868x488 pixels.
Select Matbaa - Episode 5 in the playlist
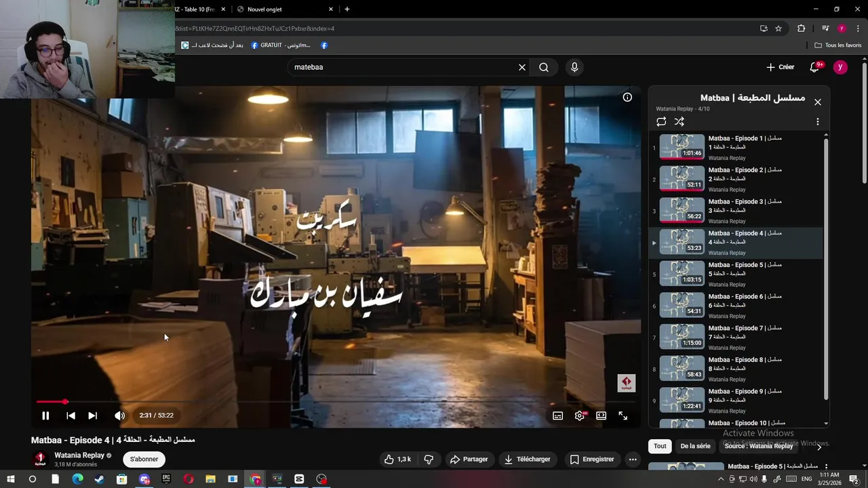[736, 274]
